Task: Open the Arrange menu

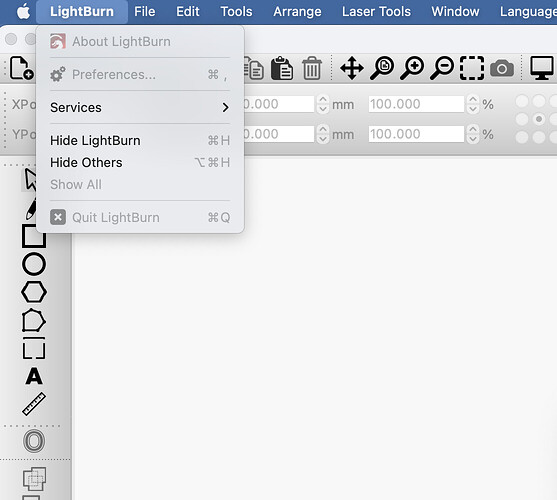Action: (x=297, y=12)
